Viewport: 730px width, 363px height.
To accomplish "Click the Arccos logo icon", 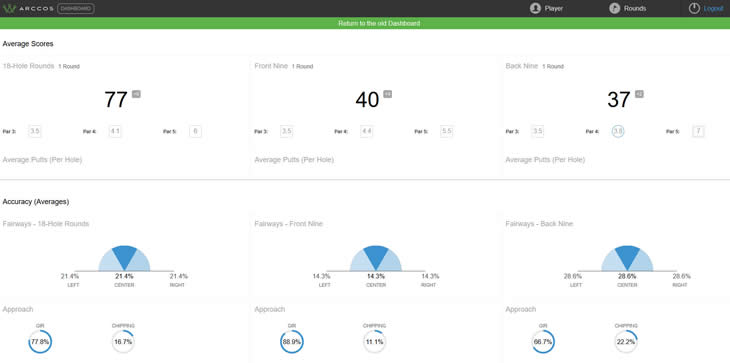I will [9, 9].
